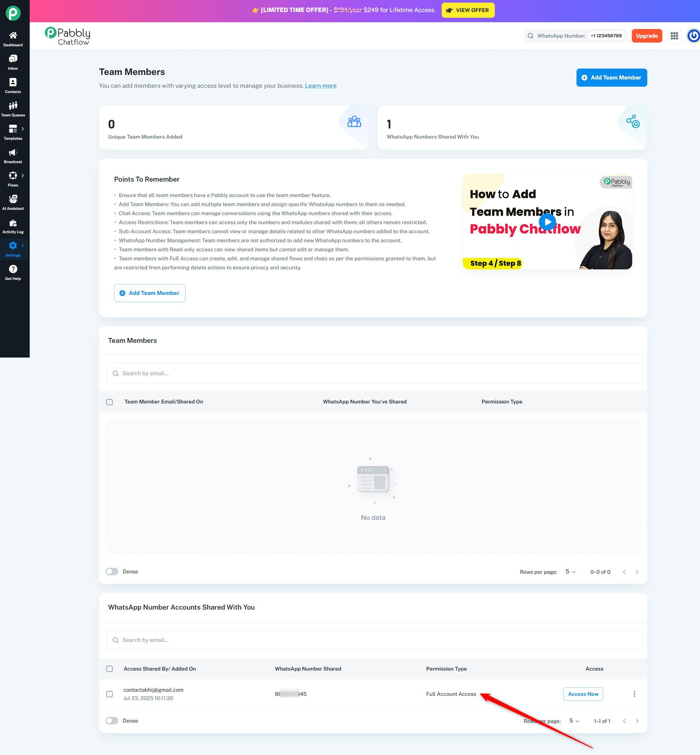Toggle Dense switch under Team Members table
This screenshot has width=700, height=755.
(112, 571)
